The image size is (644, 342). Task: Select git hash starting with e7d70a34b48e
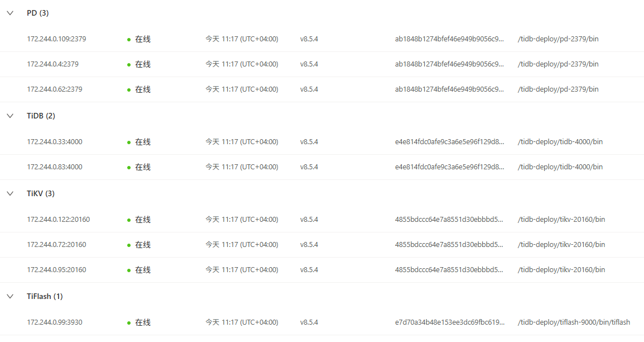[449, 322]
